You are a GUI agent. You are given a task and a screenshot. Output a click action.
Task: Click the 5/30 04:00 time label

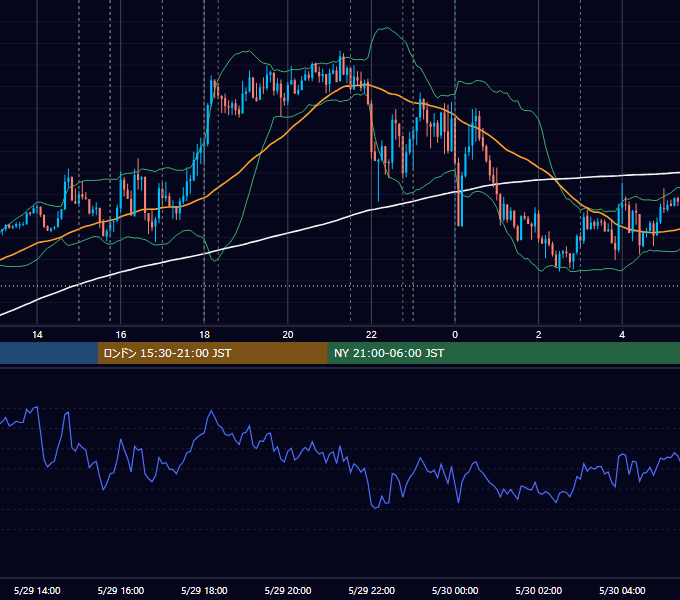click(x=622, y=590)
